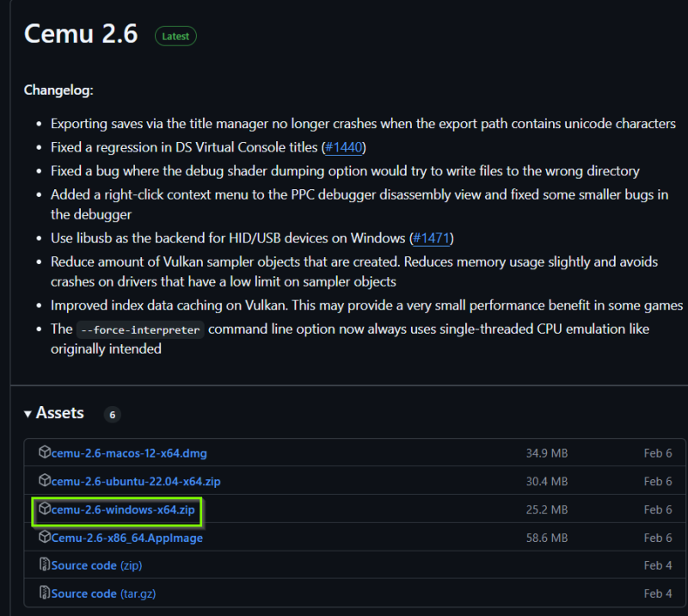Click the package icon beside cemu-2.6-macos-12-x64.dmg
Image resolution: width=688 pixels, height=616 pixels.
point(45,453)
